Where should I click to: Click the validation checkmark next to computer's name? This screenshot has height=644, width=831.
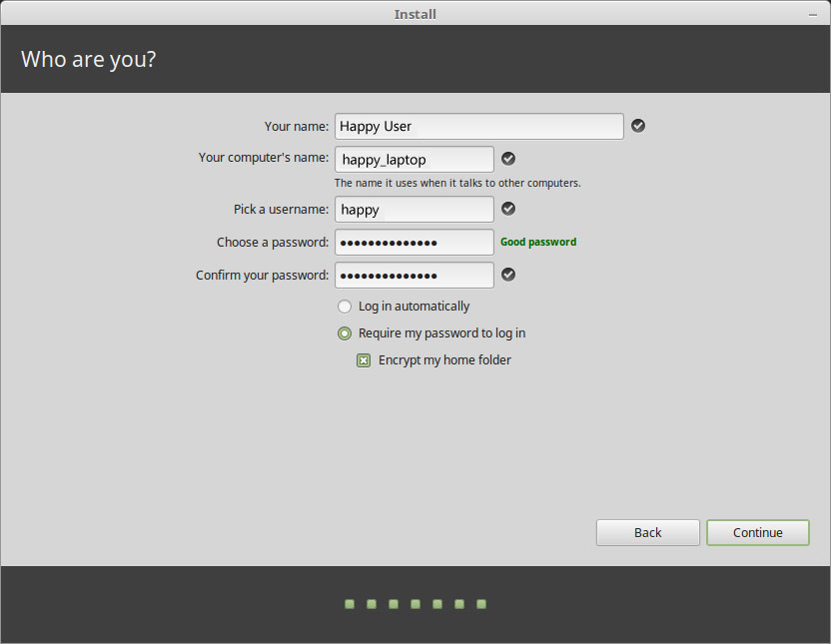click(x=508, y=158)
